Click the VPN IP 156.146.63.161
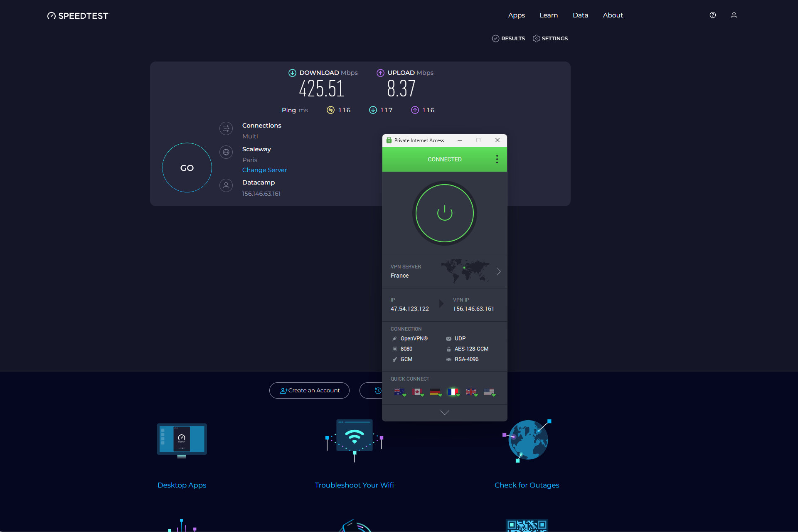Image resolution: width=798 pixels, height=532 pixels. pyautogui.click(x=473, y=309)
